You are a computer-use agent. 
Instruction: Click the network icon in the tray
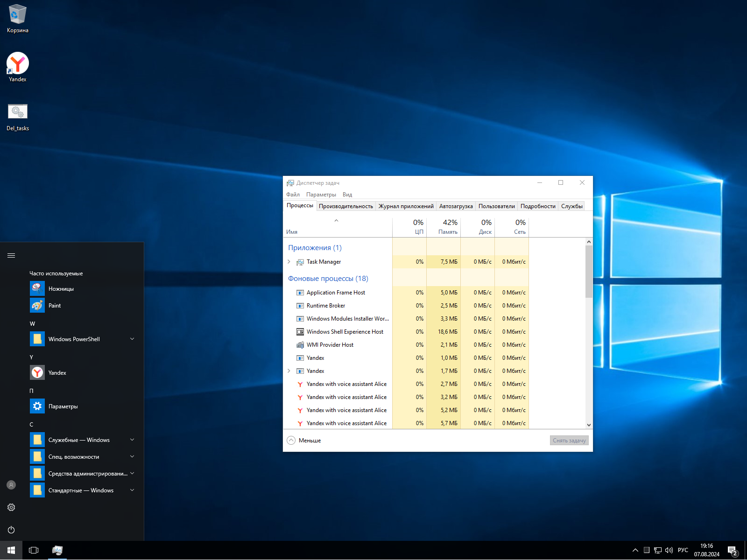point(658,550)
